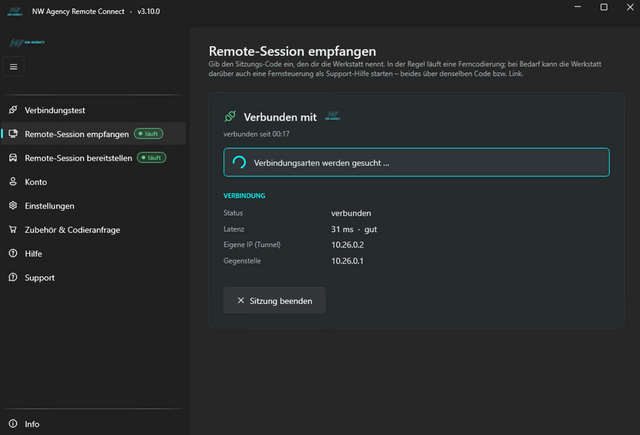Viewport: 640px width, 435px height.
Task: Maximize the application window
Action: pyautogui.click(x=604, y=7)
